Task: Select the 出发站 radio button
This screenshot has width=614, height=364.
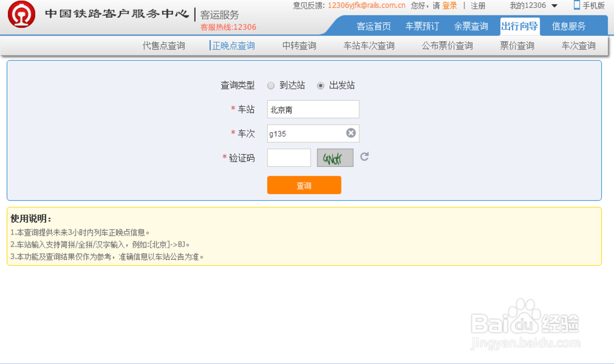Action: (320, 85)
